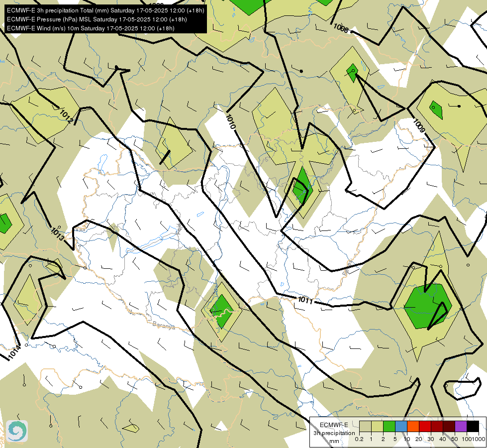Pick the black 100–1000 mm legend swatch
487x448 pixels.
tap(473, 427)
